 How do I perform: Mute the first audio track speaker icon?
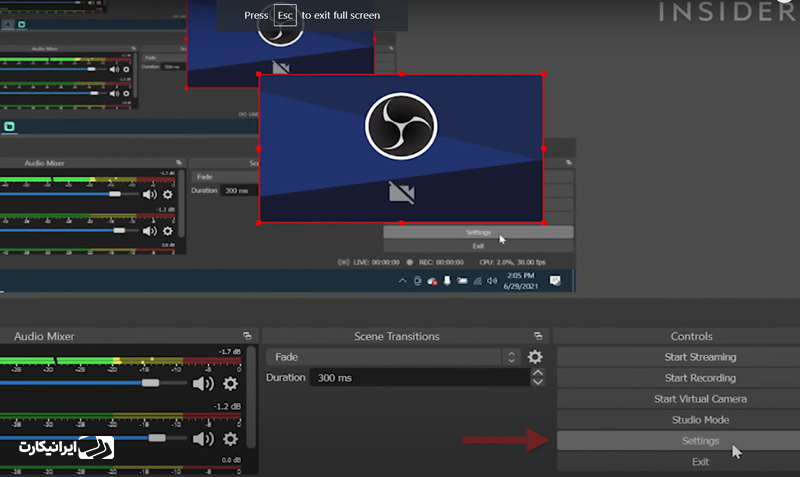(x=203, y=384)
